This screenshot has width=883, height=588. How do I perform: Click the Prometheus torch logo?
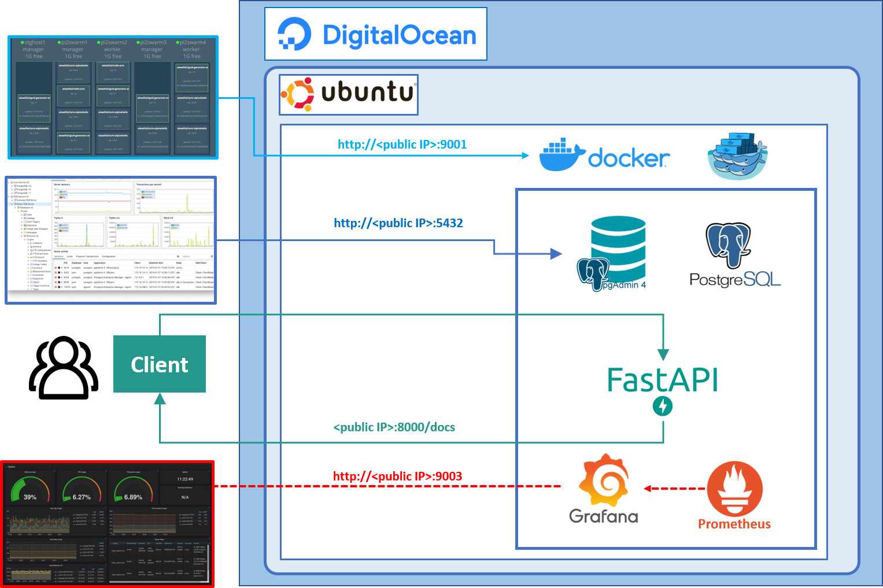tap(734, 489)
